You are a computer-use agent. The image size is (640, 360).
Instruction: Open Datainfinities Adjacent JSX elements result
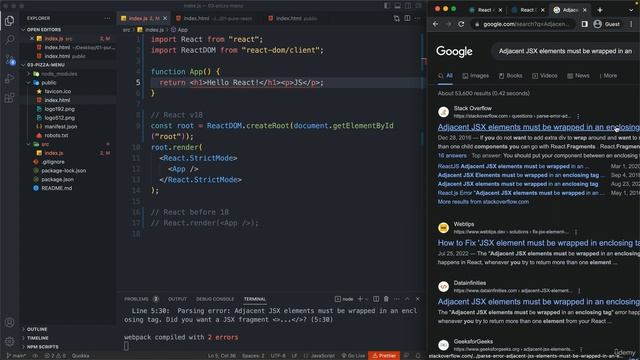coord(538,302)
